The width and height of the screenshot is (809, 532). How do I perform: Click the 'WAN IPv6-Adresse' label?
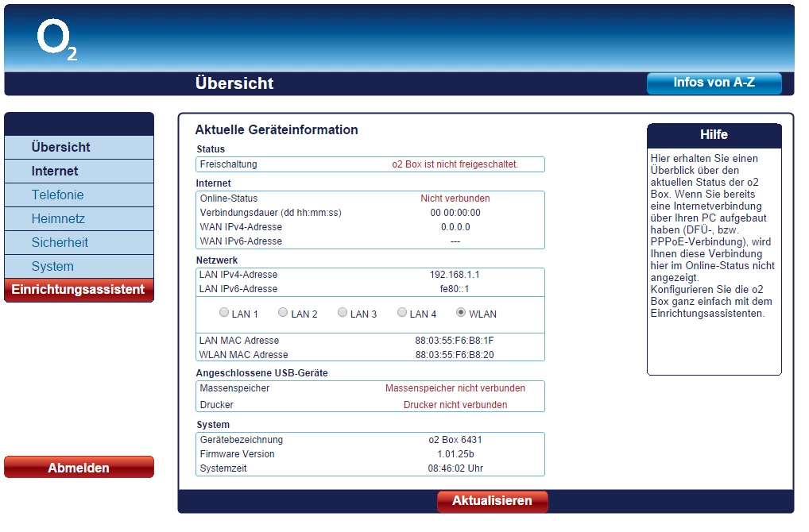coord(241,241)
